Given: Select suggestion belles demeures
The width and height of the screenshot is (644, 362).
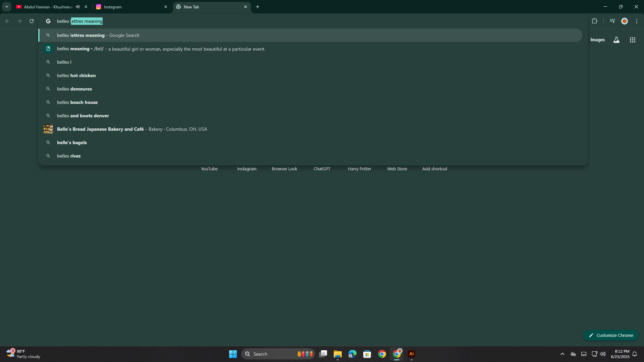Looking at the screenshot, I should [x=310, y=89].
